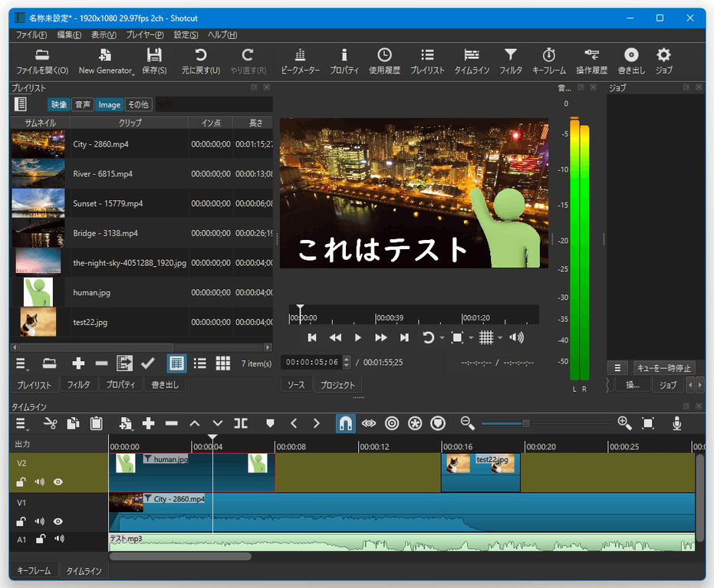Switch to the プロジェクト tab
Screen dimensions: 714x588
(x=337, y=386)
